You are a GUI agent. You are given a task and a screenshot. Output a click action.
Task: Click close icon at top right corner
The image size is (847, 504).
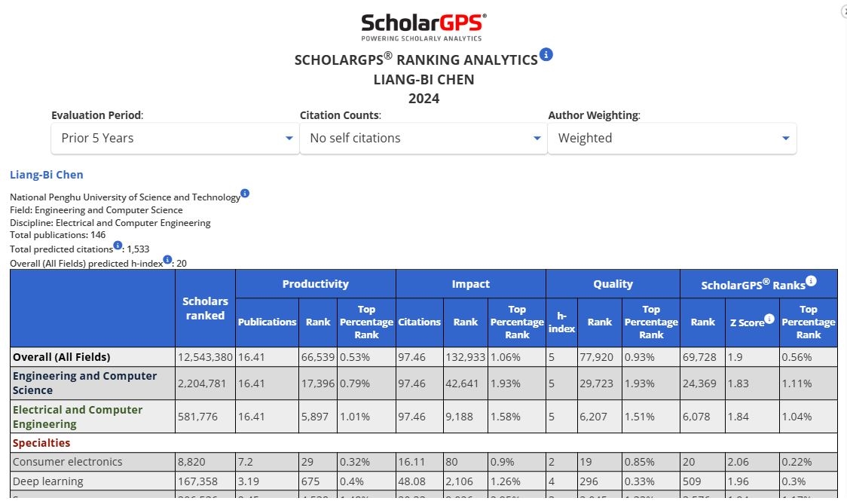coord(844,11)
